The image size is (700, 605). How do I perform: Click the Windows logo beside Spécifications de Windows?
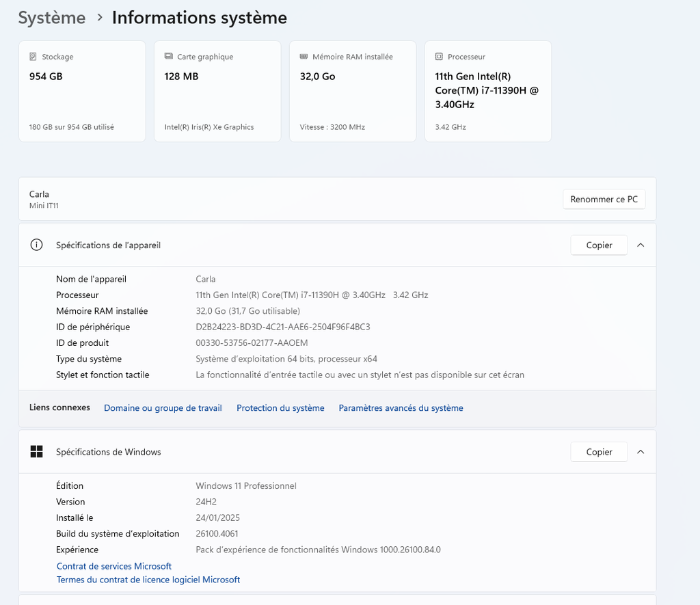click(x=36, y=451)
